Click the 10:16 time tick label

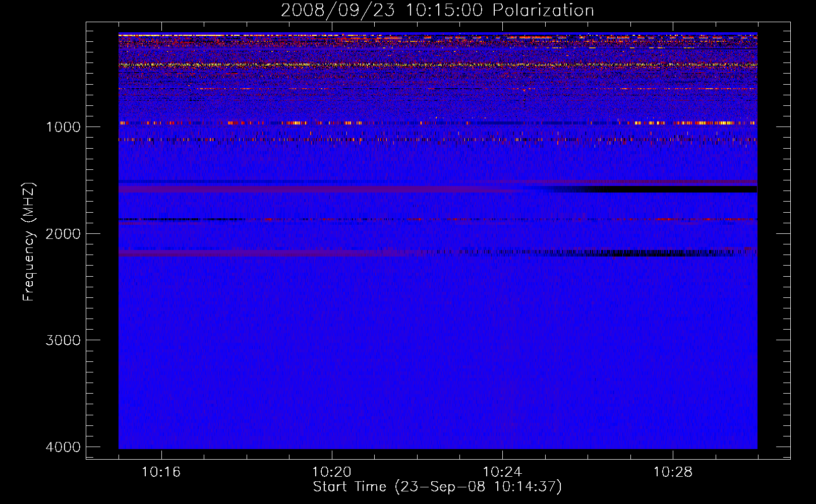(161, 472)
